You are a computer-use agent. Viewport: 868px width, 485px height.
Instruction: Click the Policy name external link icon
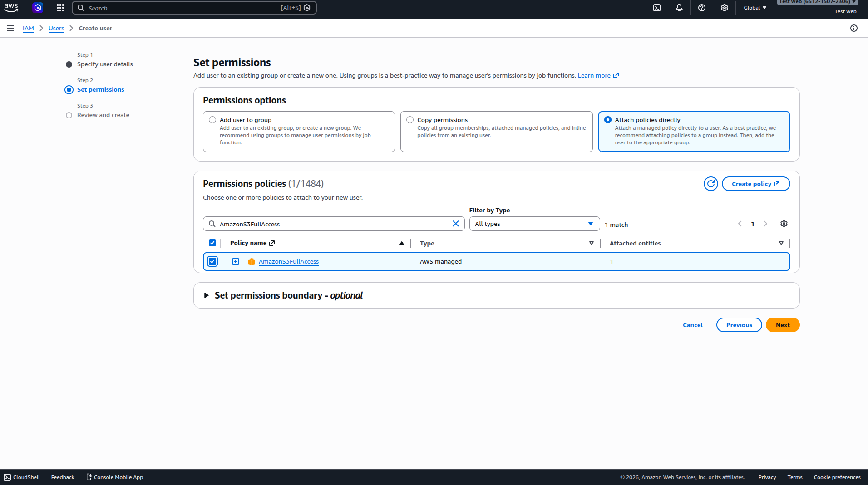(272, 243)
